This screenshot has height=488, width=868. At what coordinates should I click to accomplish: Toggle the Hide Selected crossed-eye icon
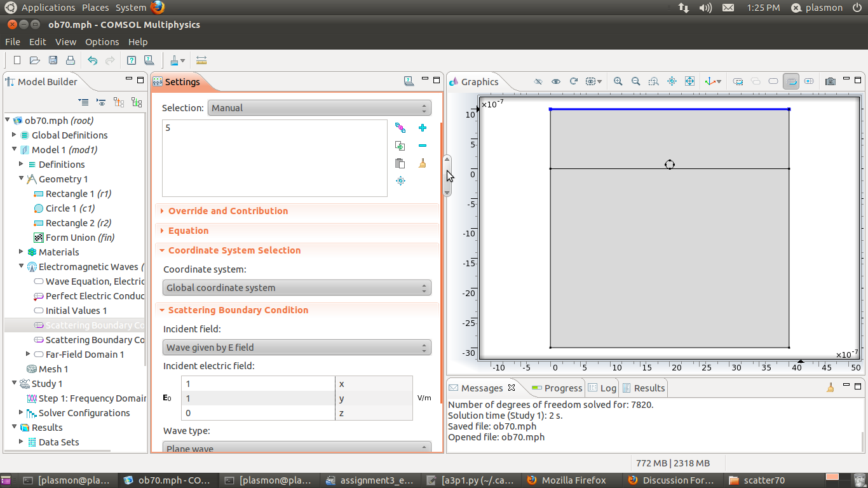pos(538,81)
